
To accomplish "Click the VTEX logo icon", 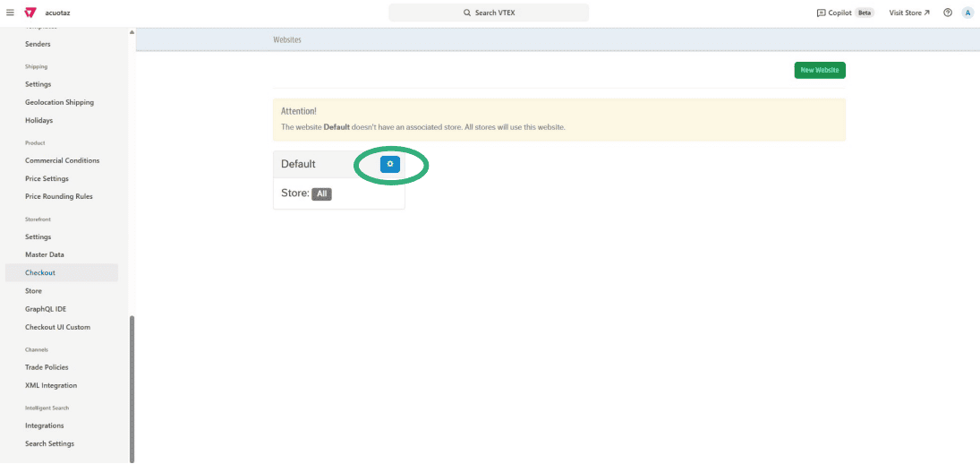I will click(30, 13).
